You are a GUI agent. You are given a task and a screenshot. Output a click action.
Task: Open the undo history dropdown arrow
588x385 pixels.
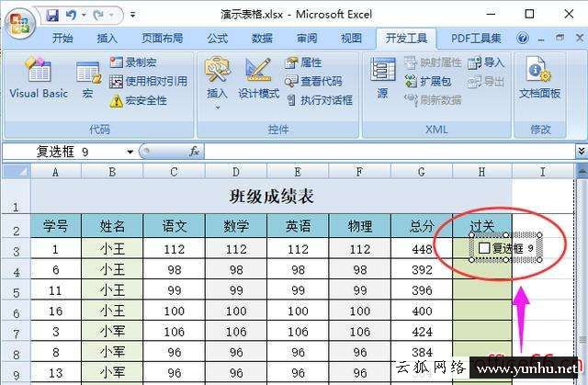click(x=84, y=16)
